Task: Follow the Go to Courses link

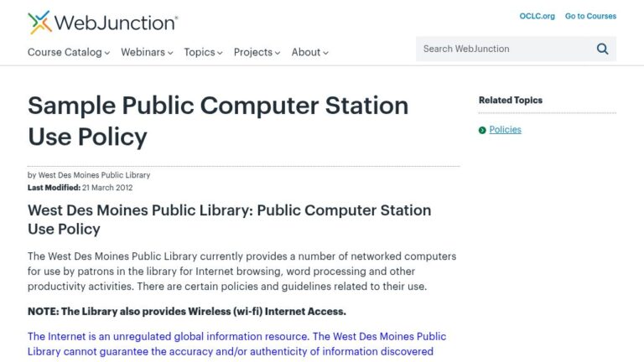Action: tap(590, 16)
